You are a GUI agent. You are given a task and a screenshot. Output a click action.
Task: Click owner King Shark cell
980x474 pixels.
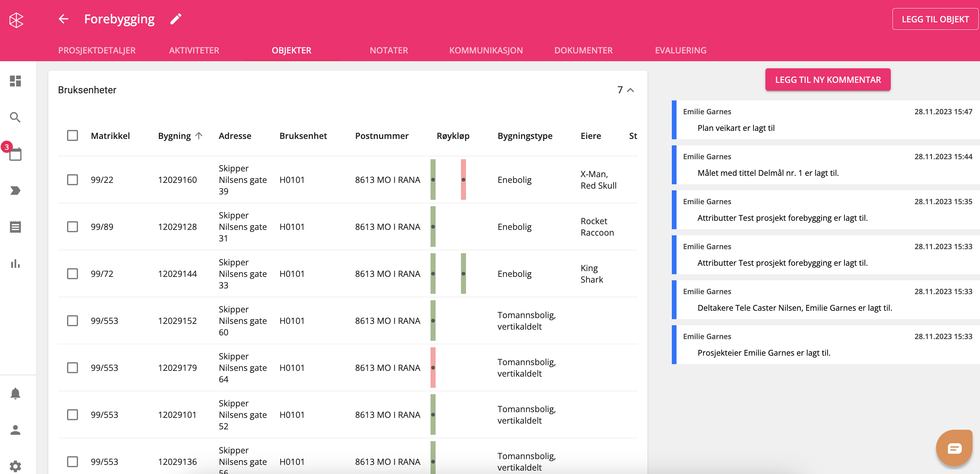tap(592, 274)
